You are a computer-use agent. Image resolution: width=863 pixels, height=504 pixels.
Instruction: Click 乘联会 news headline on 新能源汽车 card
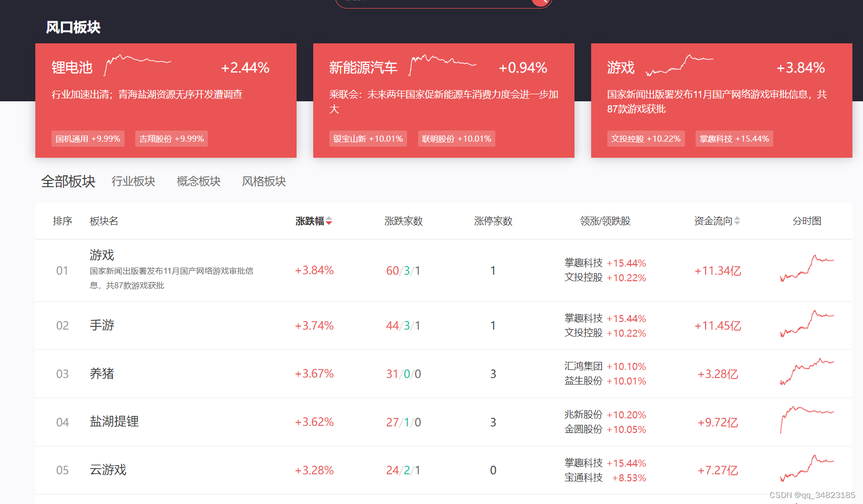(444, 101)
